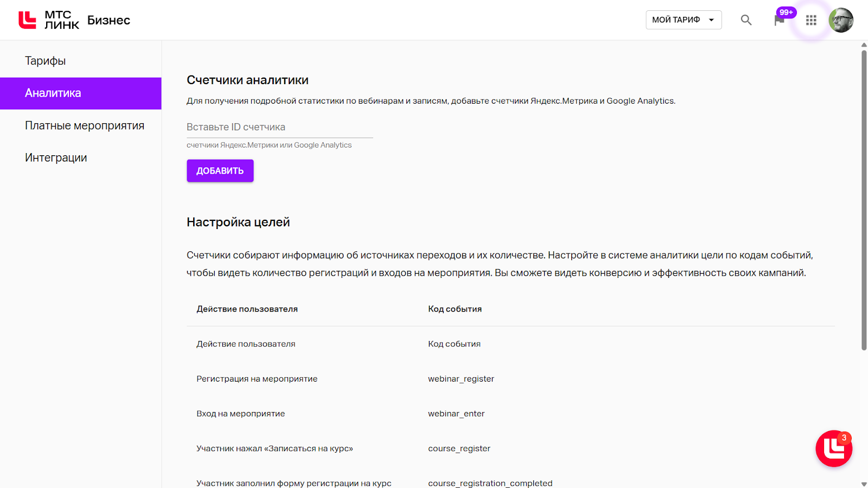Open the red support chat widget
The width and height of the screenshot is (868, 488).
coord(834,448)
